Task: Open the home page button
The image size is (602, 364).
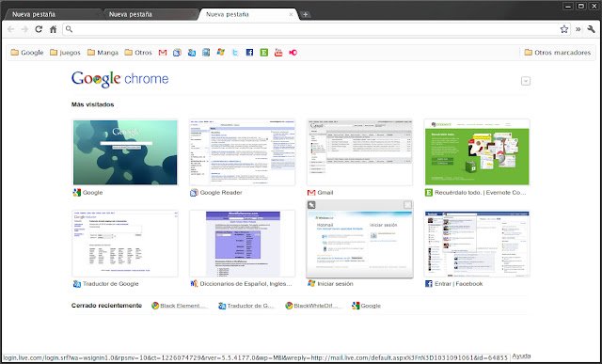Action: click(x=53, y=29)
